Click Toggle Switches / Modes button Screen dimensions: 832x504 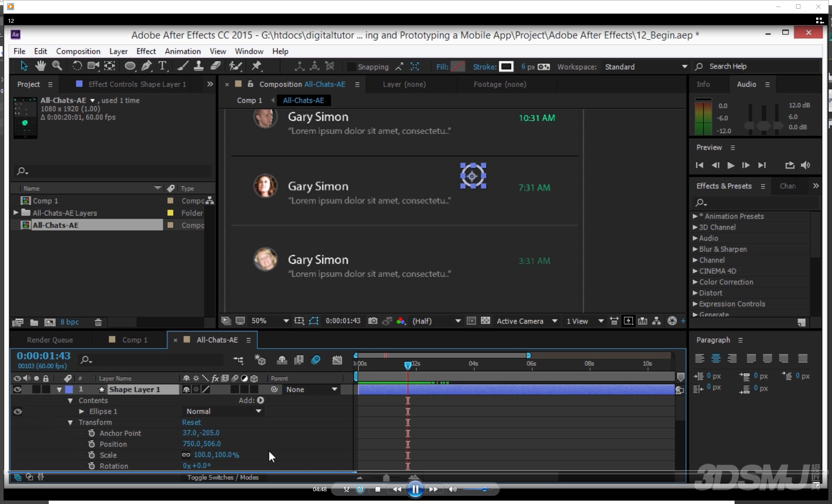pyautogui.click(x=223, y=477)
